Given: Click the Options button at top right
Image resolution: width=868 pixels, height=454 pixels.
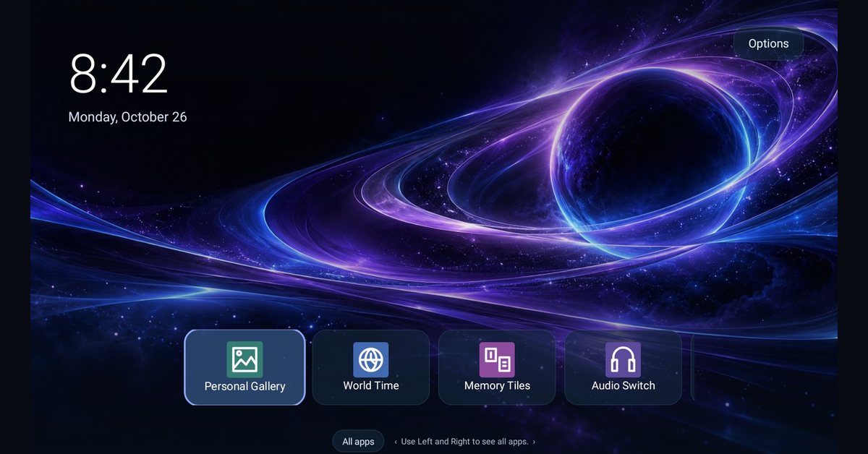Looking at the screenshot, I should 768,43.
